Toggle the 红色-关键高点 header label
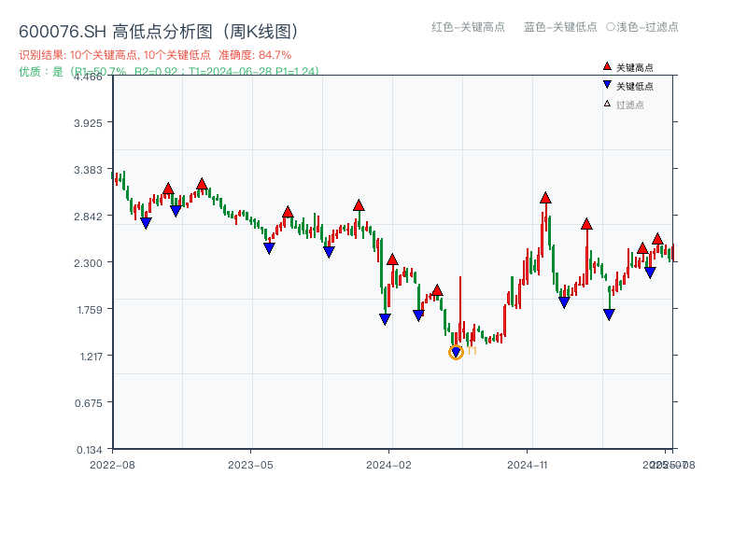747x560 pixels. 468,27
